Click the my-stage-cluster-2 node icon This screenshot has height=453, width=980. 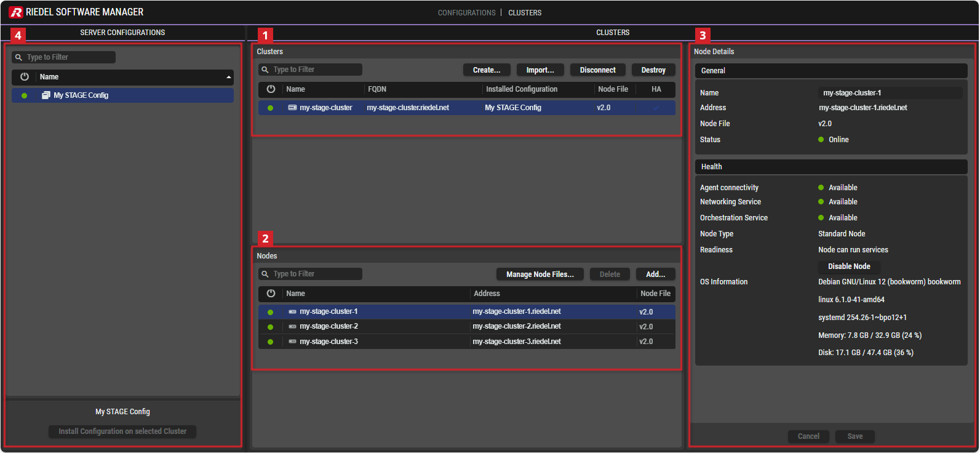tap(292, 327)
